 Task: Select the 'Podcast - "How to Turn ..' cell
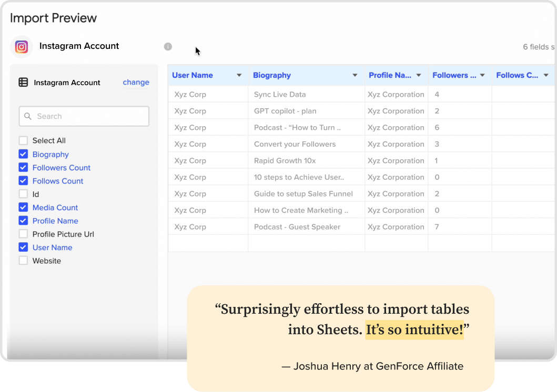[307, 127]
